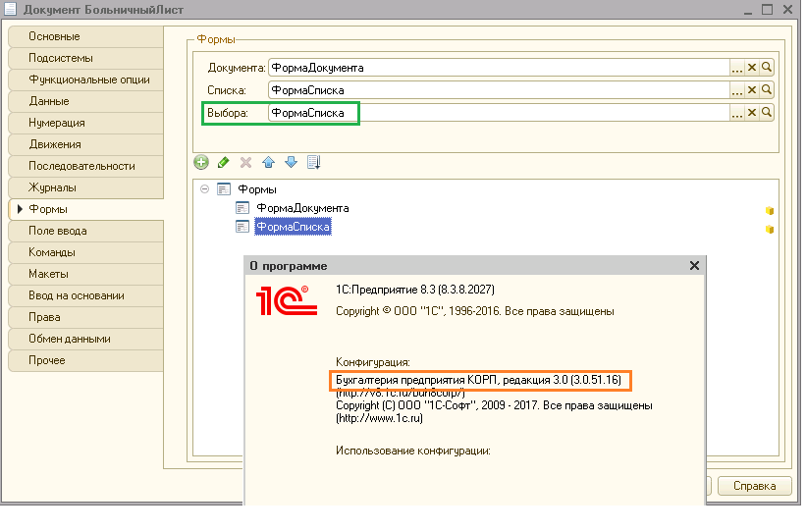Select the Формы root tree item
806x532 pixels.
pyautogui.click(x=257, y=189)
